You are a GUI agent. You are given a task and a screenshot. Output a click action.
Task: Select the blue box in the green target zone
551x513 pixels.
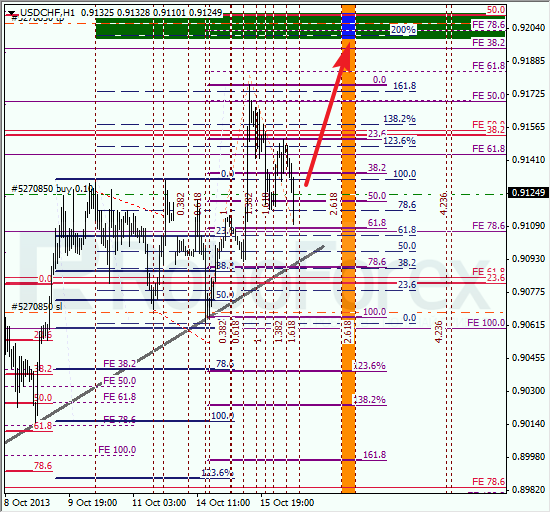coord(349,26)
